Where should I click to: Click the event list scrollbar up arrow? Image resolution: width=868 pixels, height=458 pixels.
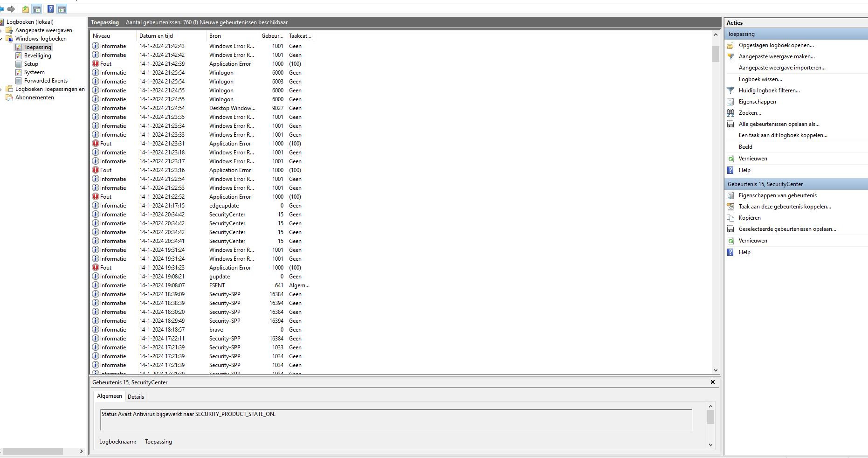pos(716,35)
